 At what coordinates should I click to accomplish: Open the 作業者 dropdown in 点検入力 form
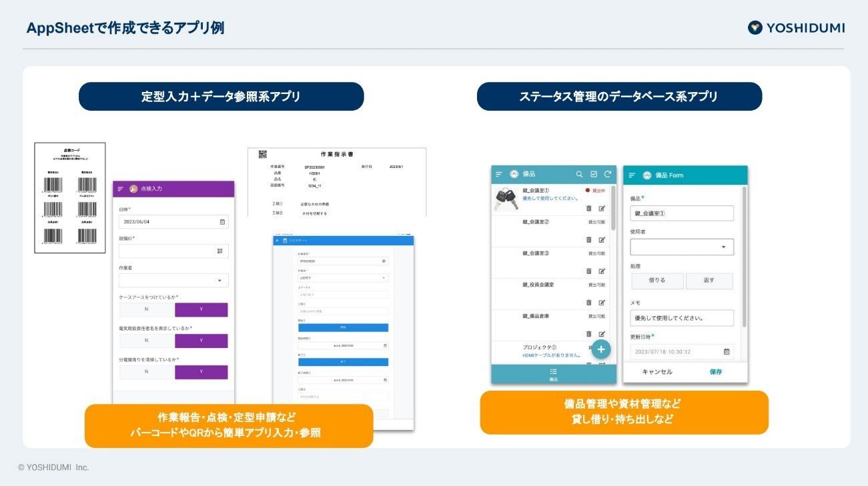[x=173, y=281]
